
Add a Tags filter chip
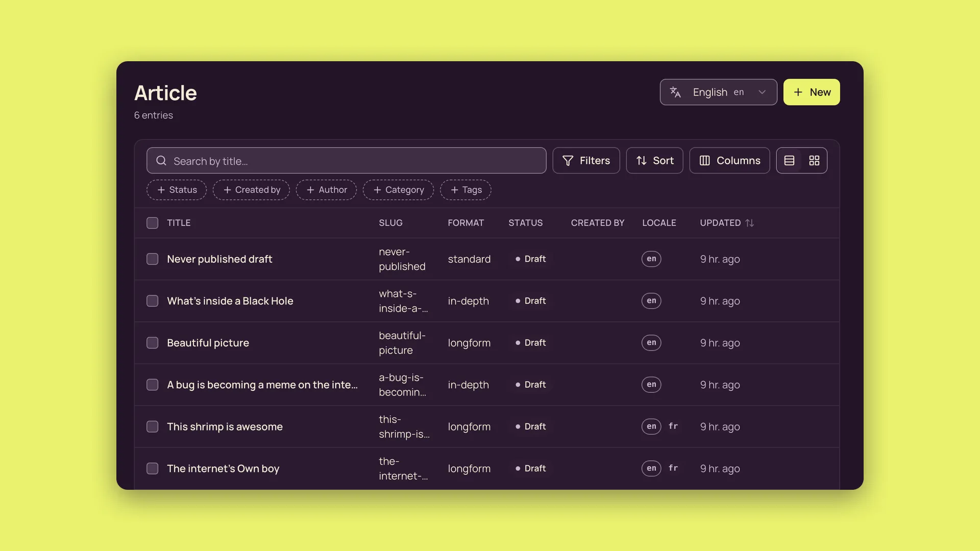click(x=465, y=190)
